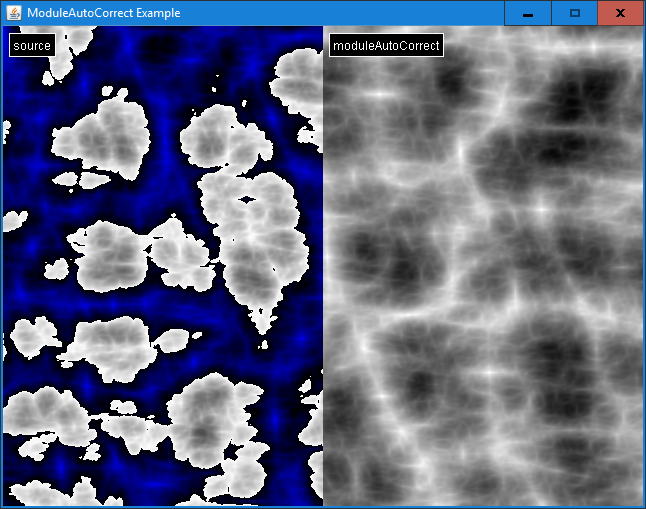Screen dimensions: 646x509
Task: Click the bright white streak below moduleAutoCorrect label
Action: coord(382,93)
